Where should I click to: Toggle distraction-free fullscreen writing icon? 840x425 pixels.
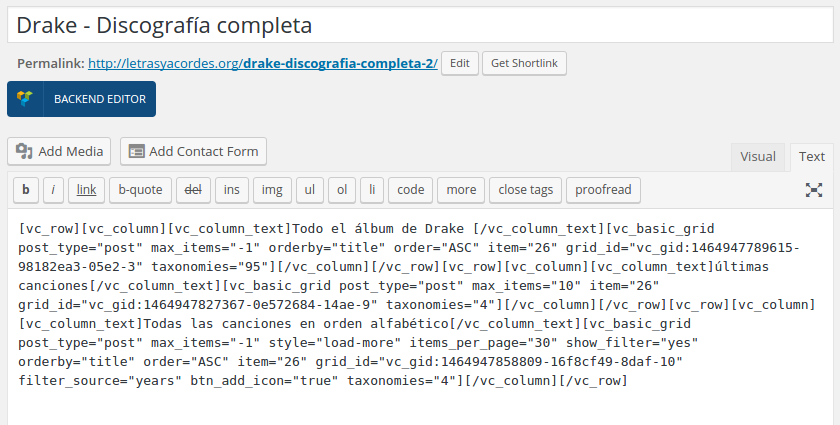tap(814, 190)
